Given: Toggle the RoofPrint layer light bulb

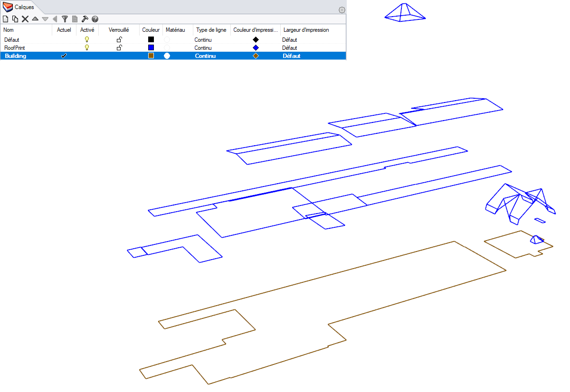Looking at the screenshot, I should pos(87,48).
